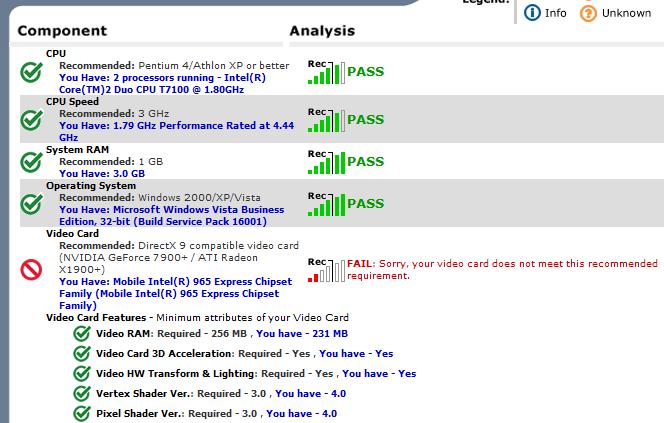This screenshot has height=423, width=664.
Task: Click the Info legend label
Action: [556, 13]
